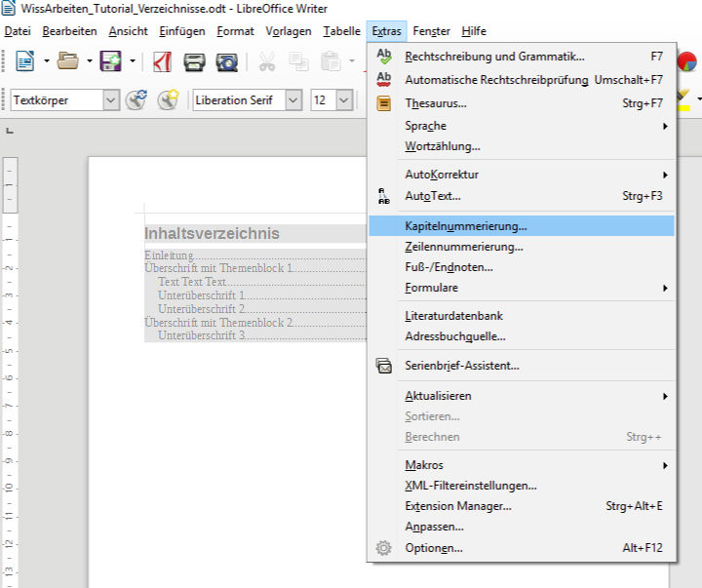Image resolution: width=702 pixels, height=588 pixels.
Task: Select Adressbuchquelle... menu entry
Action: 521,336
